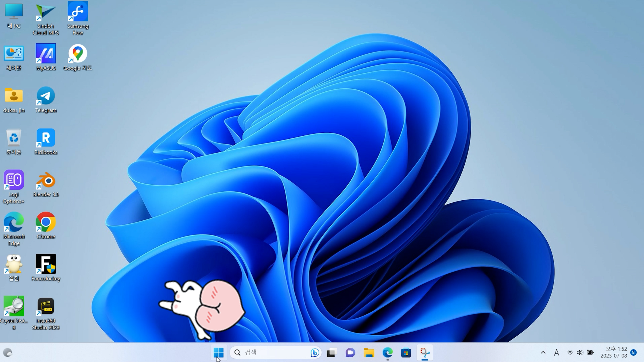Open the Blender 3.5 desktop shortcut
The height and width of the screenshot is (362, 644).
[x=46, y=180]
